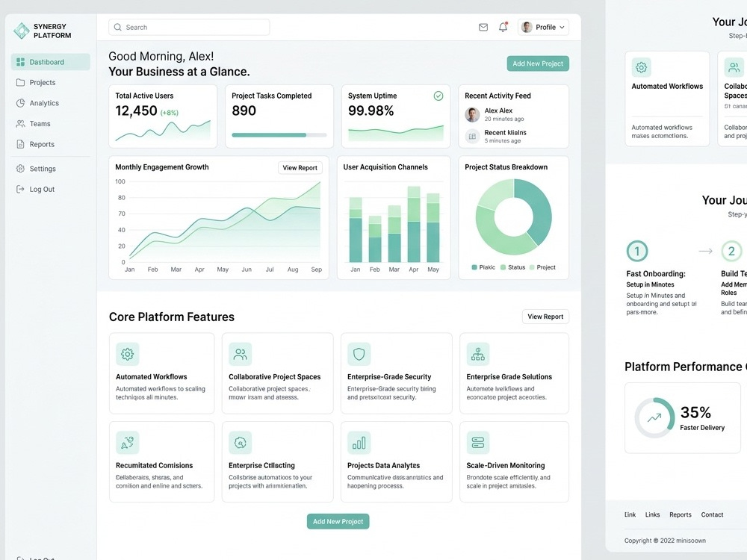Click Automated Workflows gear icon in right panel

click(641, 67)
